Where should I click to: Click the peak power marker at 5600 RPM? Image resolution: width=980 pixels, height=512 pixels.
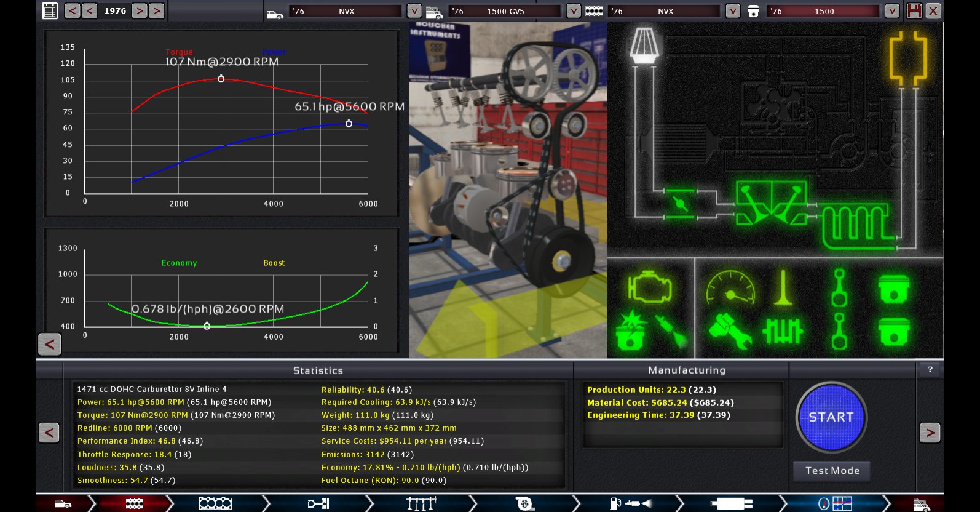(x=349, y=124)
